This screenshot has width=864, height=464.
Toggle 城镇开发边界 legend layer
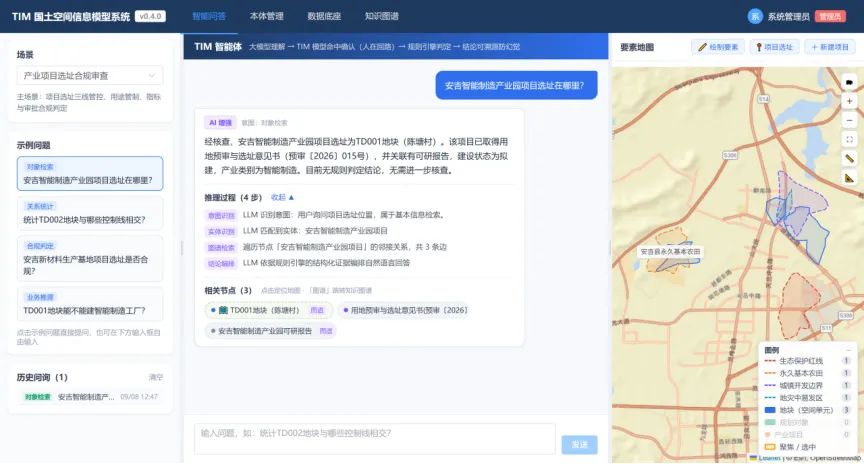807,385
